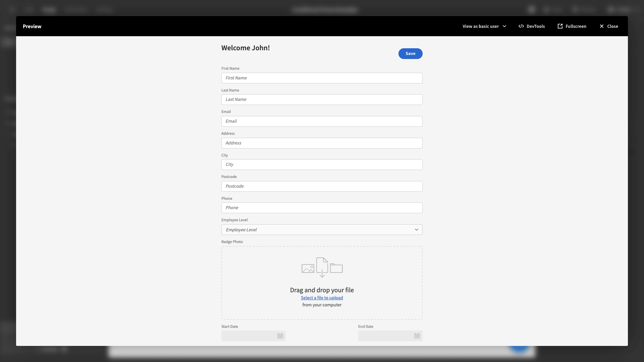
Task: Open DevTools from the preview toolbar
Action: pos(532,26)
